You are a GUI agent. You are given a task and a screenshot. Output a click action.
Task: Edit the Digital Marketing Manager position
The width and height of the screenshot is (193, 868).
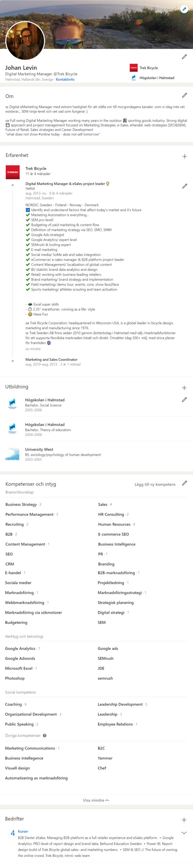pyautogui.click(x=185, y=186)
